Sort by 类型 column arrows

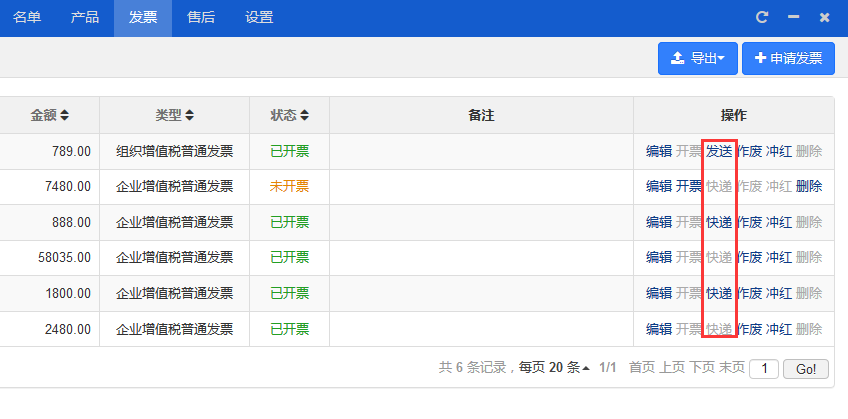pyautogui.click(x=189, y=115)
